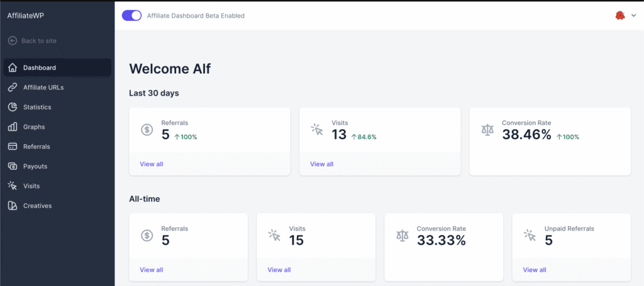Viewport: 644px width, 286px height.
Task: Open View all under All-time Unpaid Referrals
Action: [534, 270]
